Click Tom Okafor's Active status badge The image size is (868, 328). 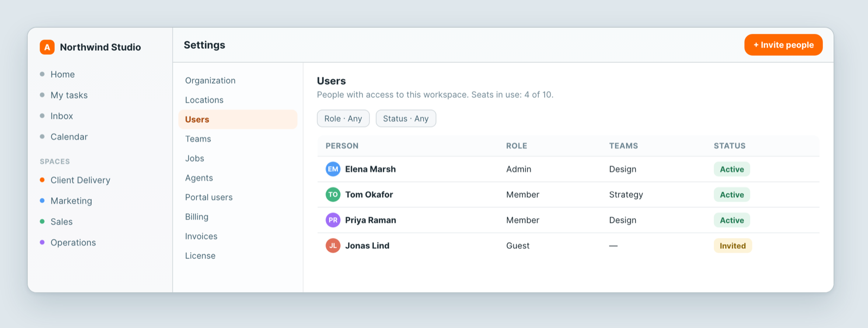[732, 195]
